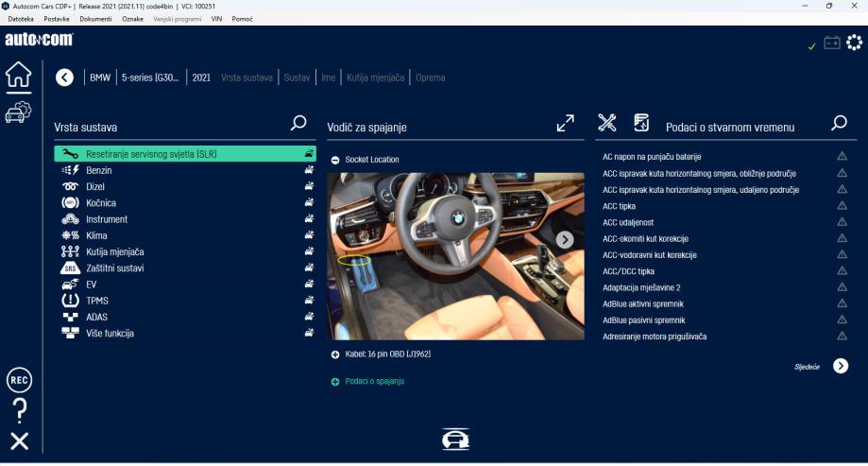Image resolution: width=868 pixels, height=466 pixels.
Task: Open the Oznake menu
Action: 132,19
